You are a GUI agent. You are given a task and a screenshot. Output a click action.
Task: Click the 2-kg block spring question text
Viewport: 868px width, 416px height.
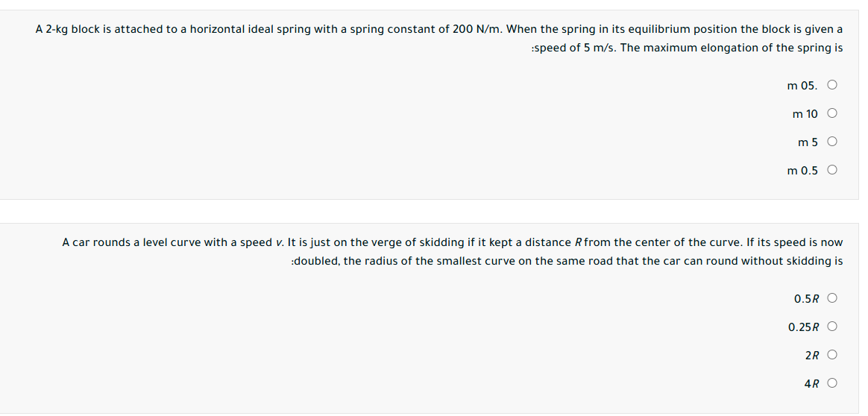(x=438, y=30)
